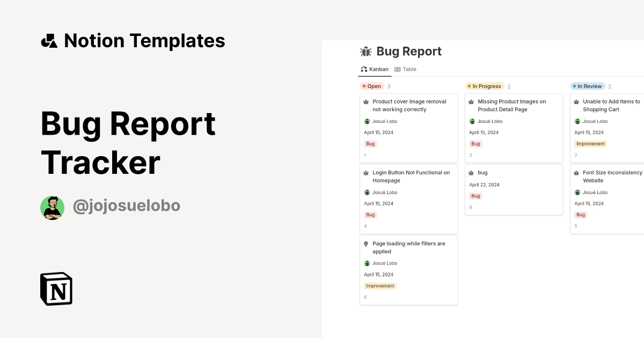Click Josué Lobo's avatar on Missing Product Images card
The image size is (644, 338).
[x=471, y=121]
